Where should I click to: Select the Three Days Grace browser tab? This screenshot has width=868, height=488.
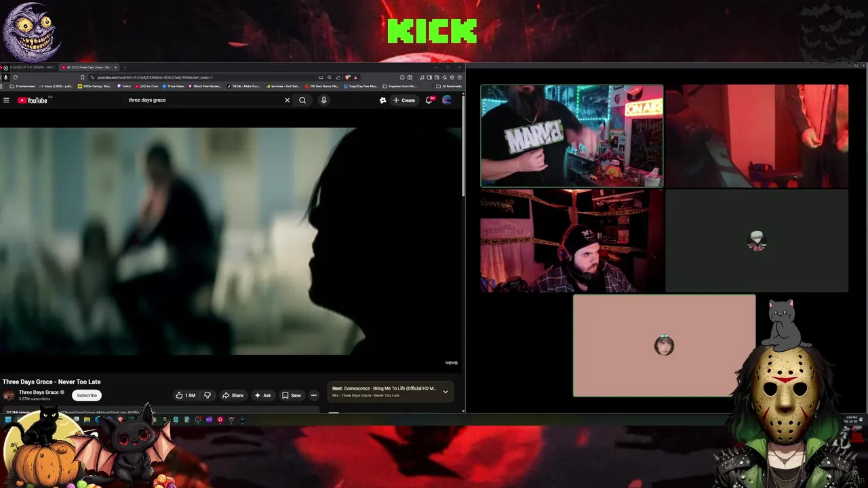click(x=90, y=67)
